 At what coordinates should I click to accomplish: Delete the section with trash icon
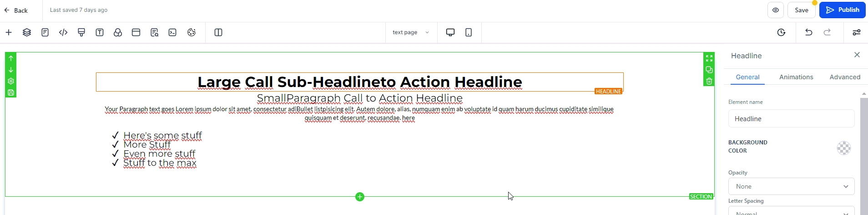pyautogui.click(x=709, y=81)
